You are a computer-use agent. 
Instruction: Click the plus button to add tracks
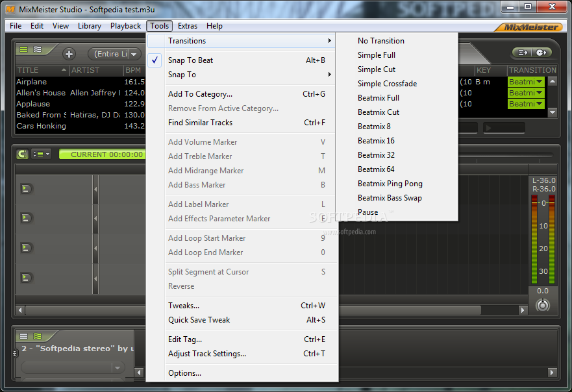(x=69, y=54)
